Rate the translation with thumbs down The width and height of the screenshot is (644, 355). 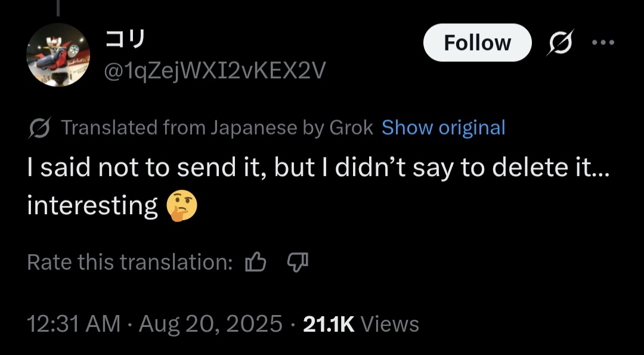[x=298, y=262]
